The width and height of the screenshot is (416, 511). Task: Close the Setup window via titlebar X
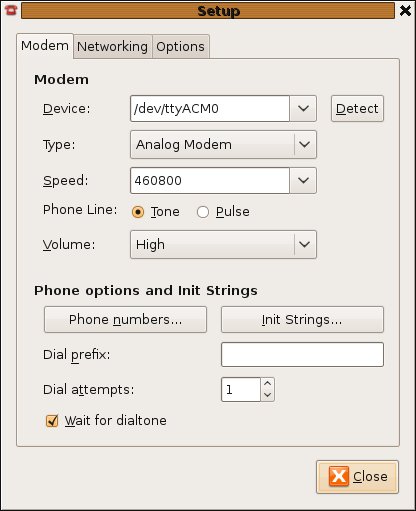coord(405,11)
